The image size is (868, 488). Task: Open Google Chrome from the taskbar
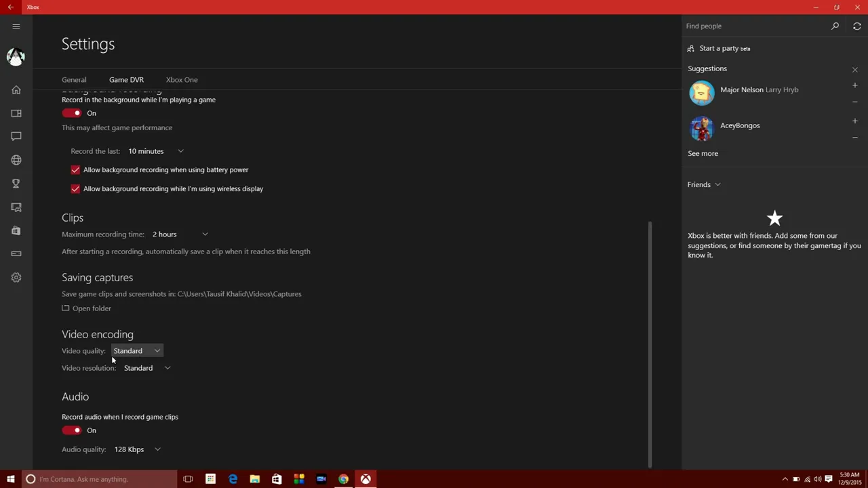point(344,479)
